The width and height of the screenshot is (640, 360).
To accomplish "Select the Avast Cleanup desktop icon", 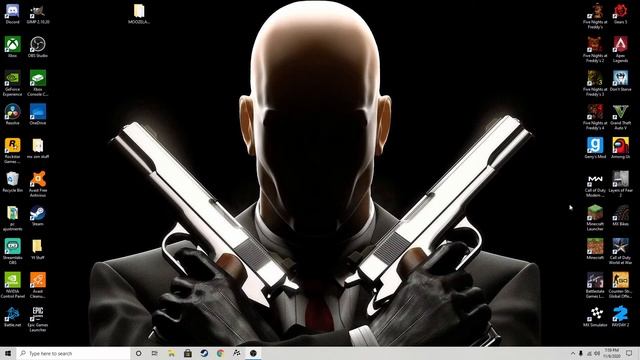I will (x=38, y=285).
